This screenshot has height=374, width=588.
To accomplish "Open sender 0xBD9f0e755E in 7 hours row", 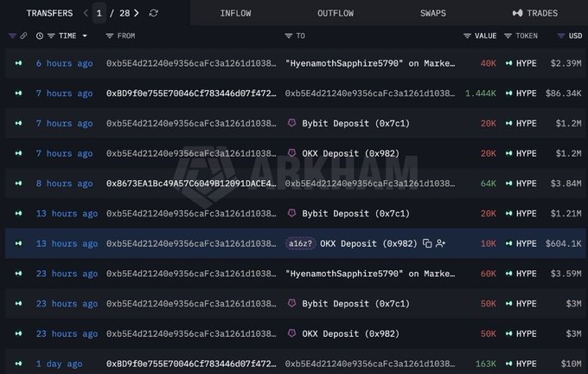I will 191,93.
